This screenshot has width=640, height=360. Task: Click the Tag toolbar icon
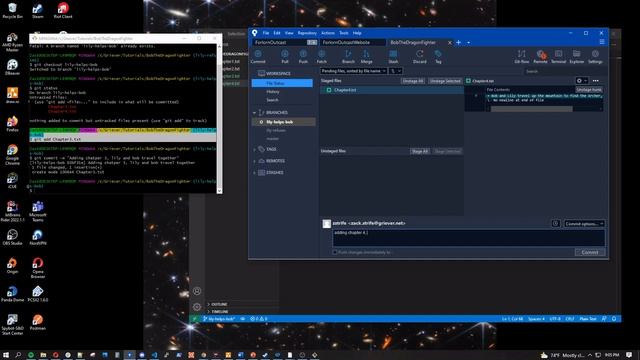438,56
